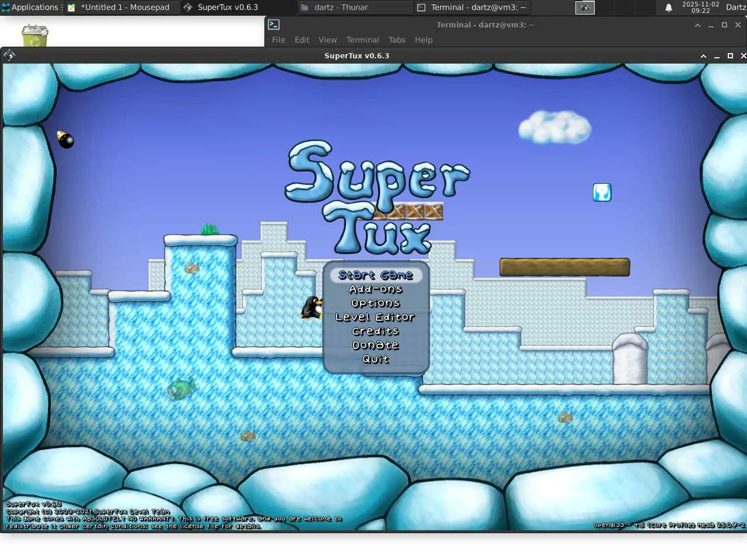Launch the Level Editor
The height and width of the screenshot is (560, 747).
(375, 317)
